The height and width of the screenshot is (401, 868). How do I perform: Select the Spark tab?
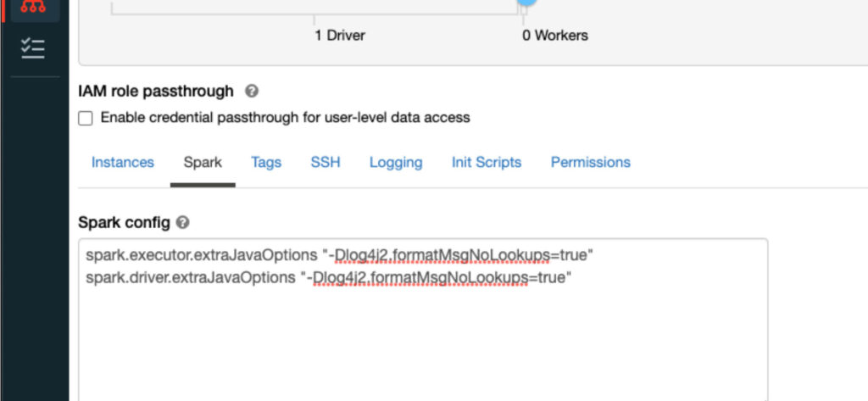(x=203, y=162)
